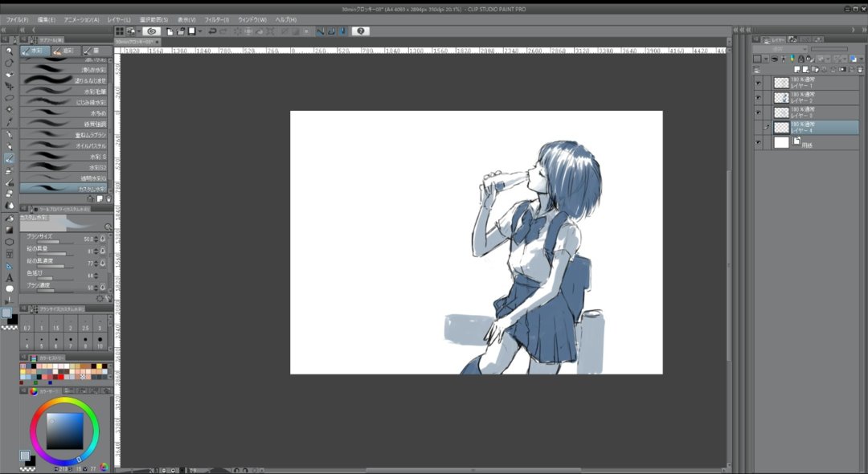The width and height of the screenshot is (868, 474).
Task: Select the Pen tool in left toolbar
Action: click(x=9, y=134)
